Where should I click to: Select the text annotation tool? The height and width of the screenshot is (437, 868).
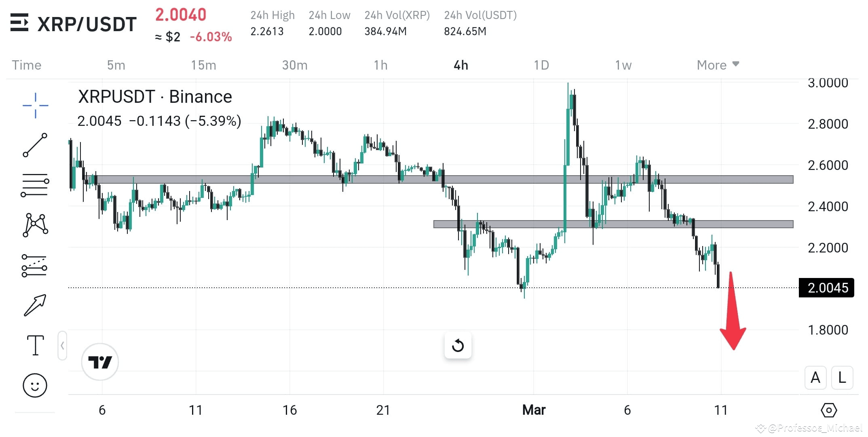click(x=35, y=345)
